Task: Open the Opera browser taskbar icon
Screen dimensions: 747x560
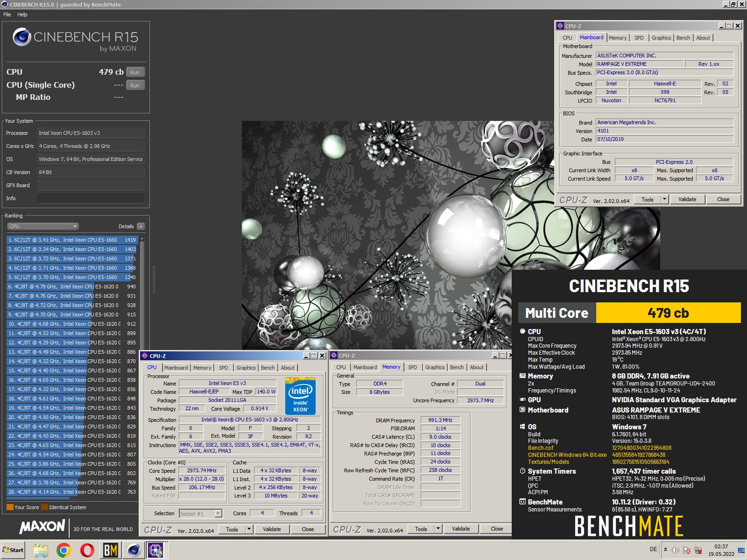Action: pos(87,550)
